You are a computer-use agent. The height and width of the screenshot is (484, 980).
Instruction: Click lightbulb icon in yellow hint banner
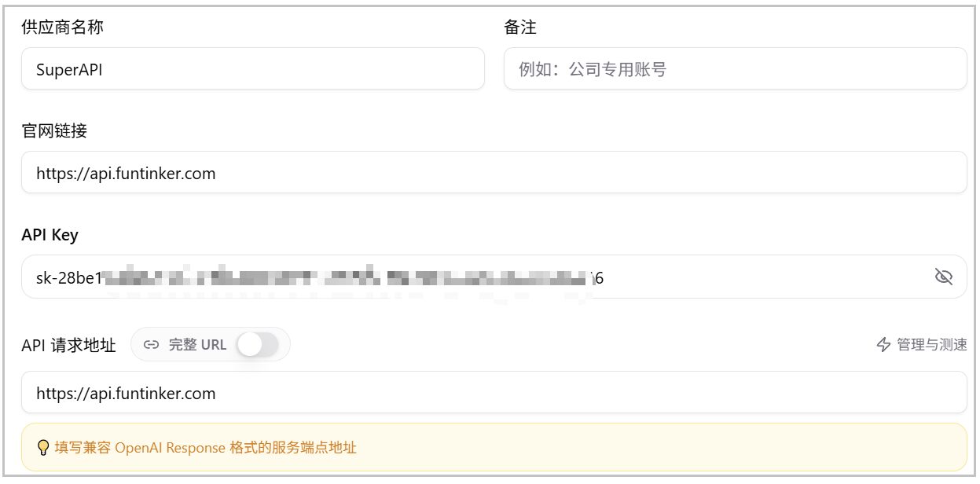pyautogui.click(x=44, y=448)
